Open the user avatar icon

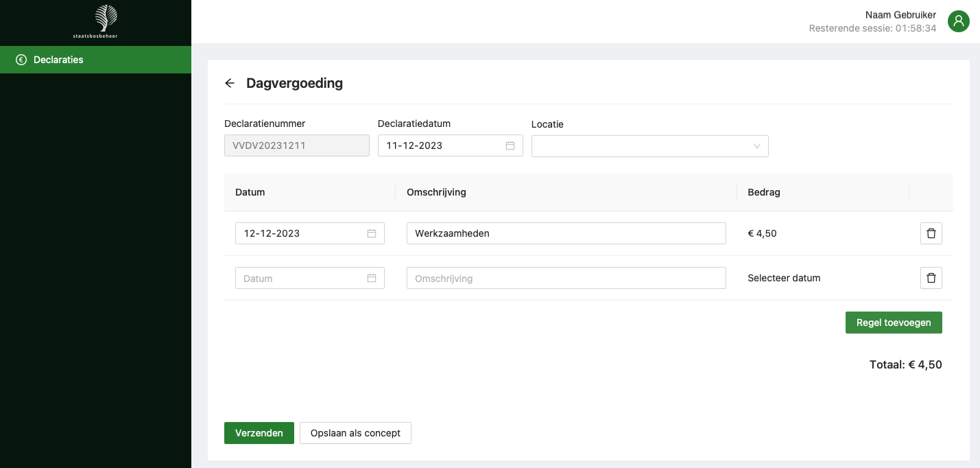click(959, 21)
